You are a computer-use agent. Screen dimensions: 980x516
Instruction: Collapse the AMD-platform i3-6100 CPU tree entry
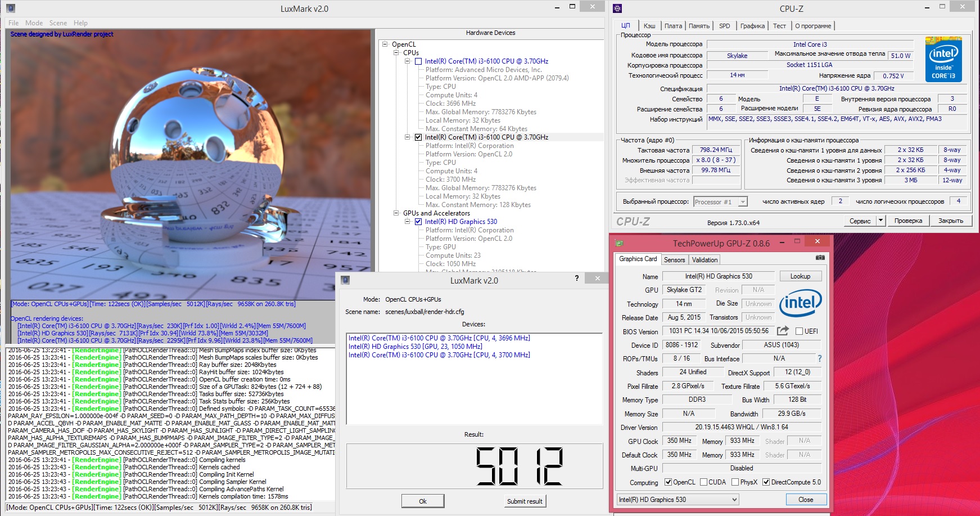point(408,61)
